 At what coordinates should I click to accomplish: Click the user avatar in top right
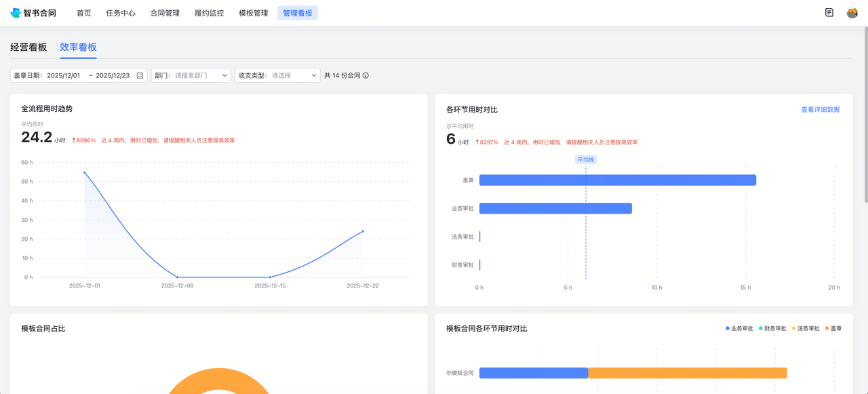coord(852,12)
